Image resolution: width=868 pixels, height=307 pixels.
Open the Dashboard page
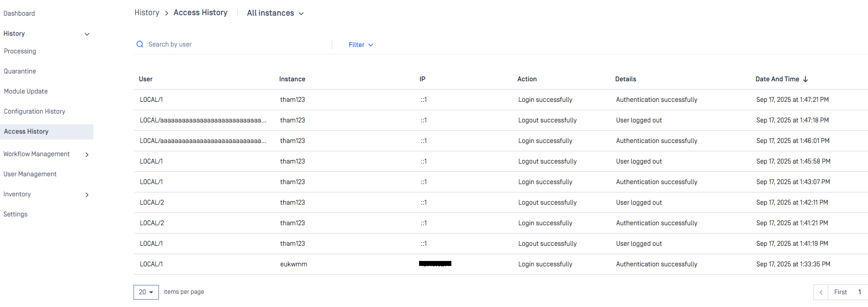click(x=19, y=14)
